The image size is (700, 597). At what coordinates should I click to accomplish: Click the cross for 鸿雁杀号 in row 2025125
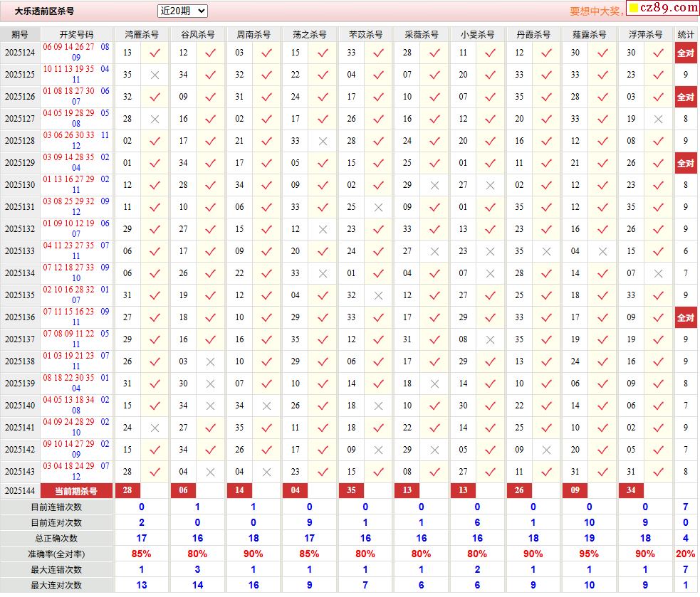click(155, 75)
